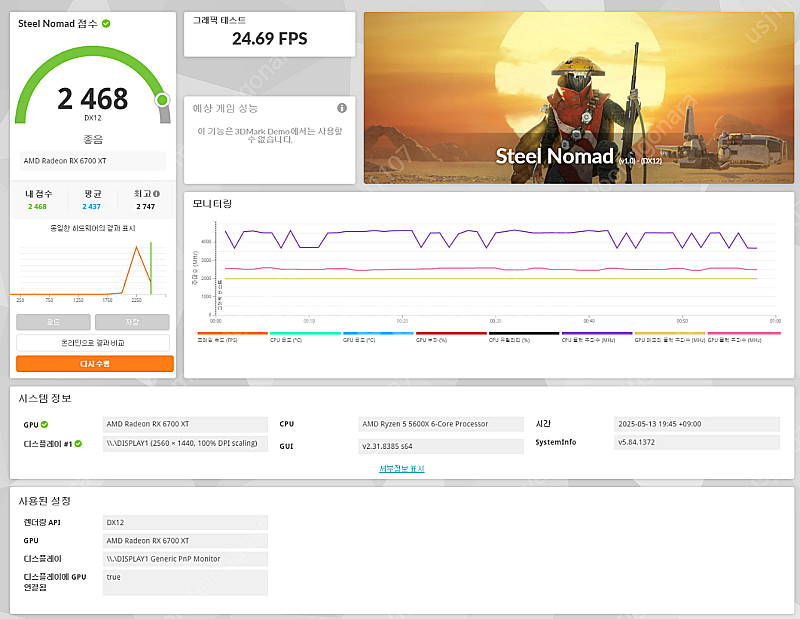Click the AMD Radeon RX 6700 XT field under score gauge
The width and height of the screenshot is (800, 619).
(93, 161)
